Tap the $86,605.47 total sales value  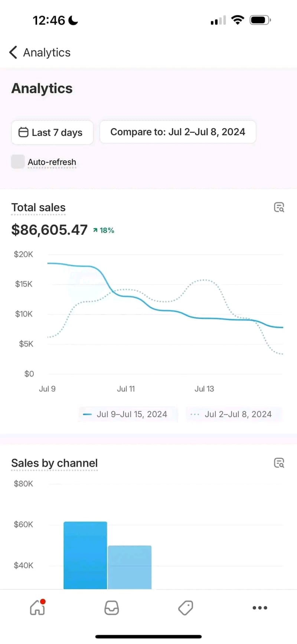pos(49,230)
